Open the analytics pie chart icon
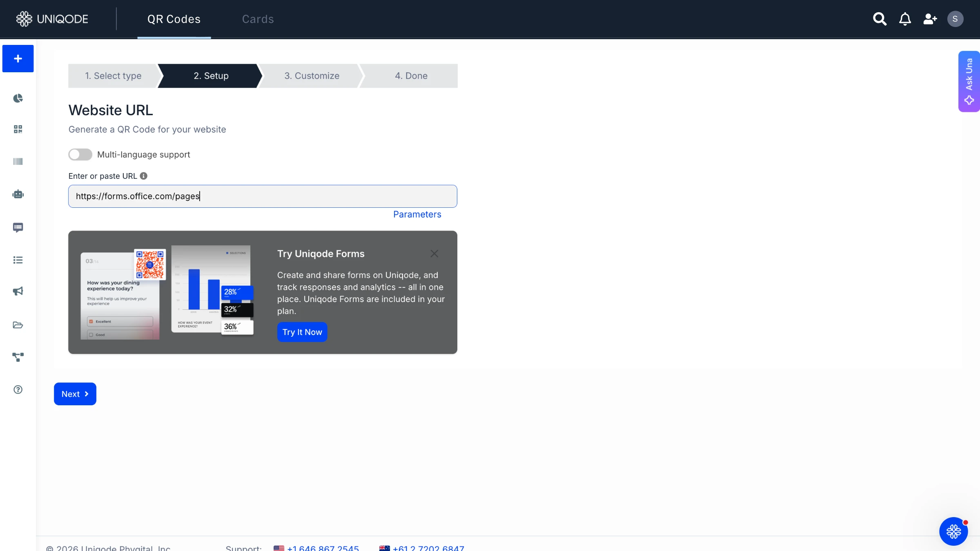The height and width of the screenshot is (551, 980). 18,98
